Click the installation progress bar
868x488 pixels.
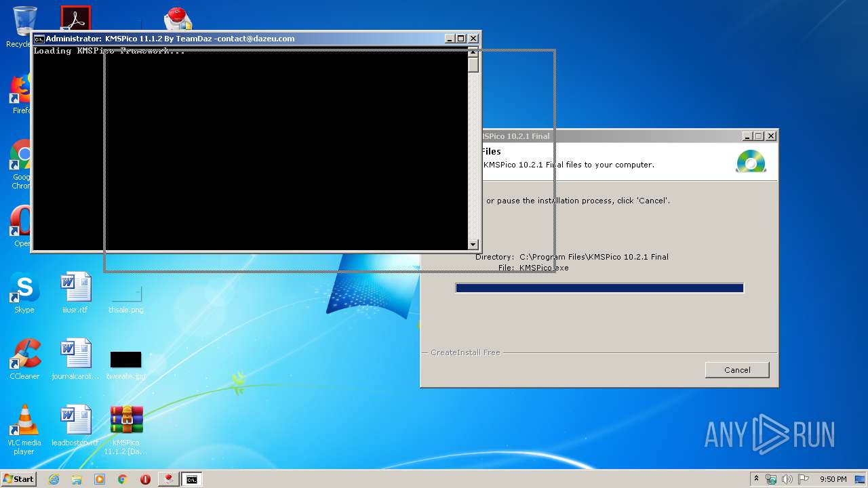point(599,288)
